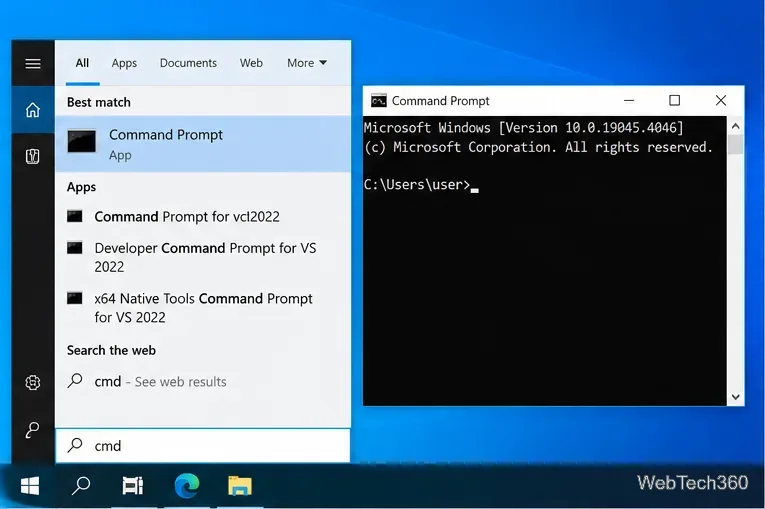Click the taskbar Search icon
The width and height of the screenshot is (765, 509).
point(81,486)
